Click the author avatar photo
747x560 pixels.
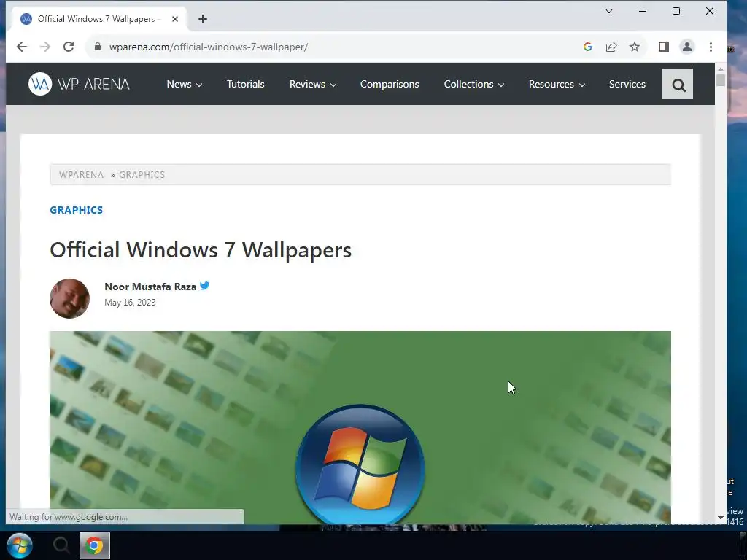tap(69, 298)
